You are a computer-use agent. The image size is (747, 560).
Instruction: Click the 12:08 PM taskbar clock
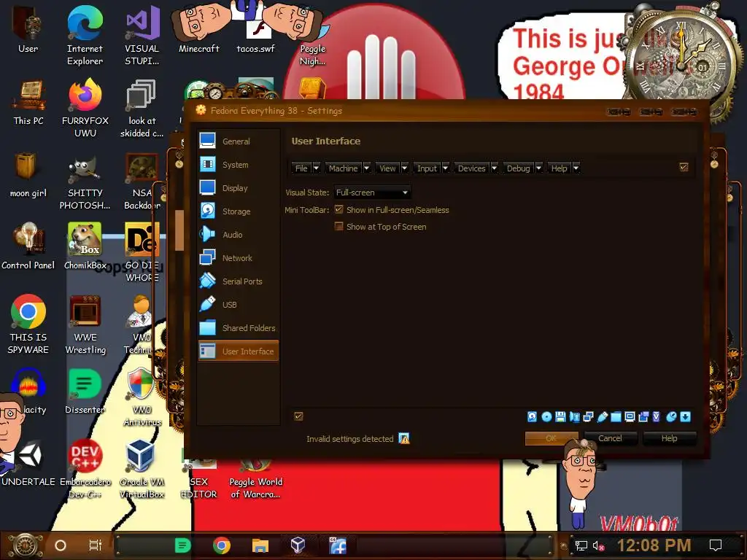point(654,545)
